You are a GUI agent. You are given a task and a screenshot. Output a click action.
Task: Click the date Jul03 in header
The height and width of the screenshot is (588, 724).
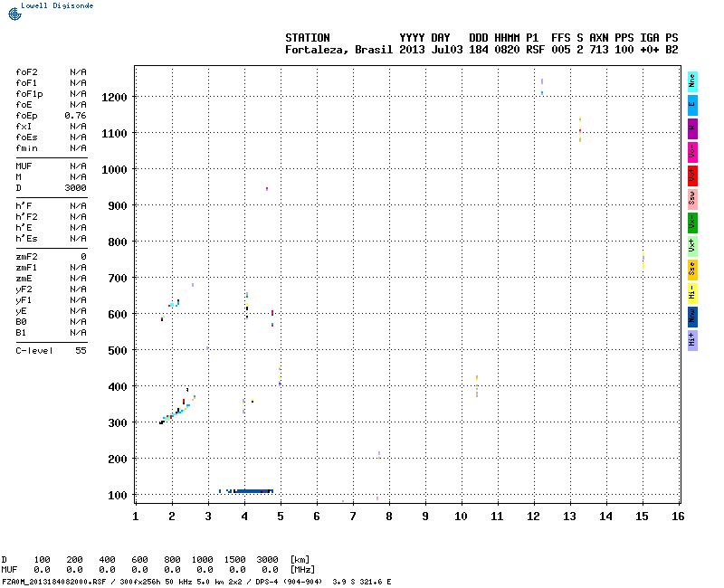click(447, 50)
